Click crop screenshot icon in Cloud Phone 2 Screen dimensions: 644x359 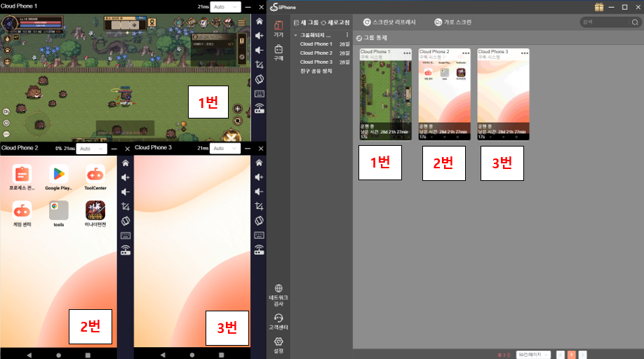click(126, 206)
